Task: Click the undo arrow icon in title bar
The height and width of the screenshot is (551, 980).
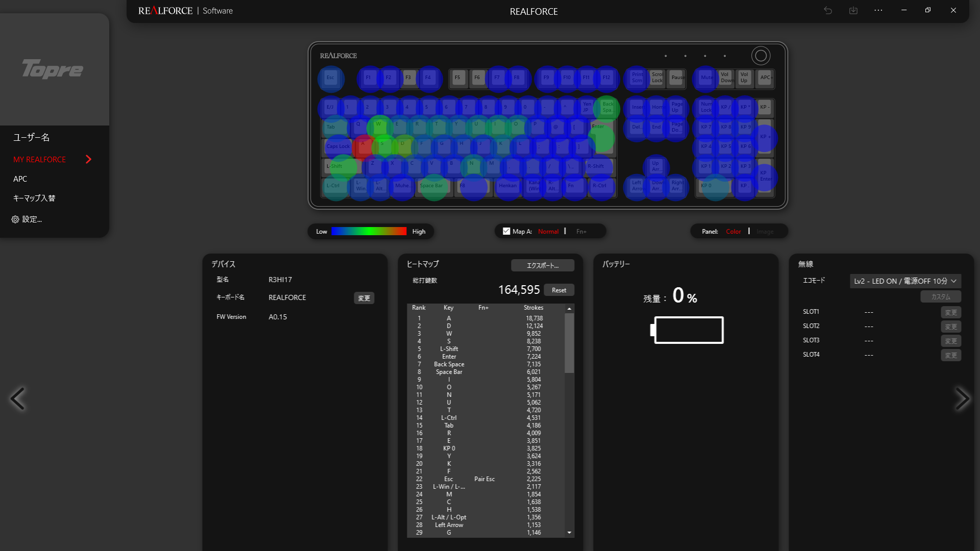Action: (x=828, y=10)
